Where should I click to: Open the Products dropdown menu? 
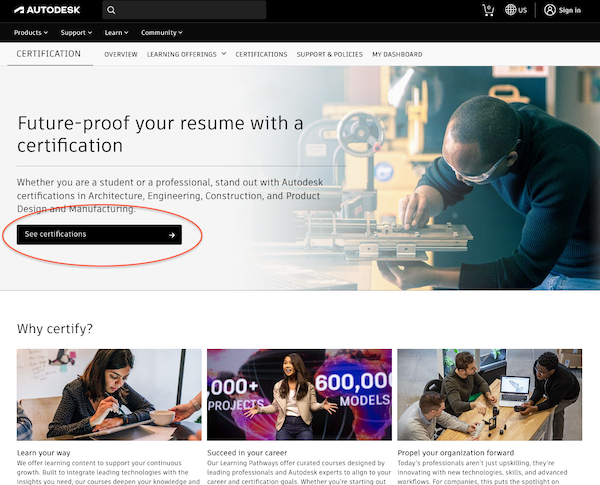coord(31,33)
